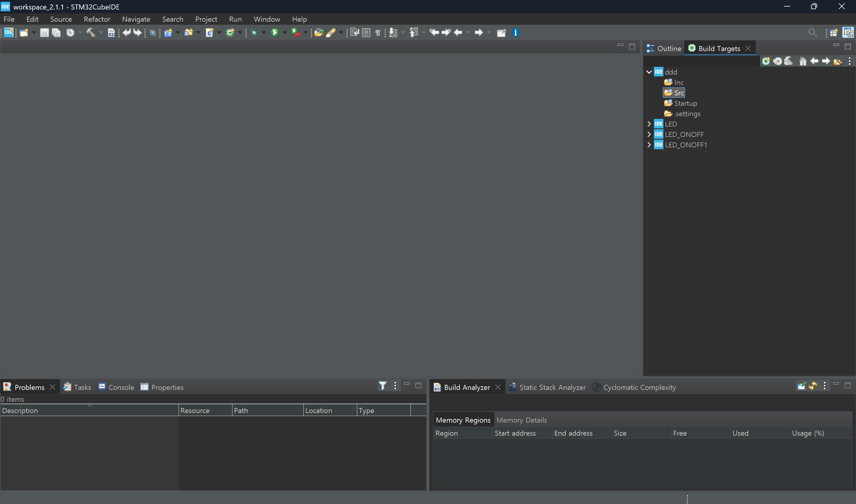The height and width of the screenshot is (504, 856).
Task: Sort by Description column header
Action: pos(89,410)
